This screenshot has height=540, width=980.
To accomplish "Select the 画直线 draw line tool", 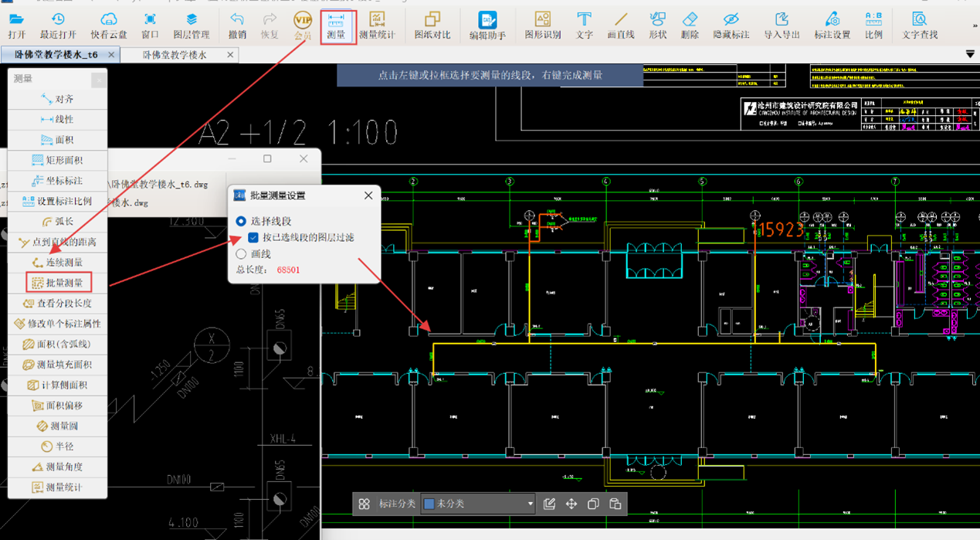I will click(x=620, y=25).
